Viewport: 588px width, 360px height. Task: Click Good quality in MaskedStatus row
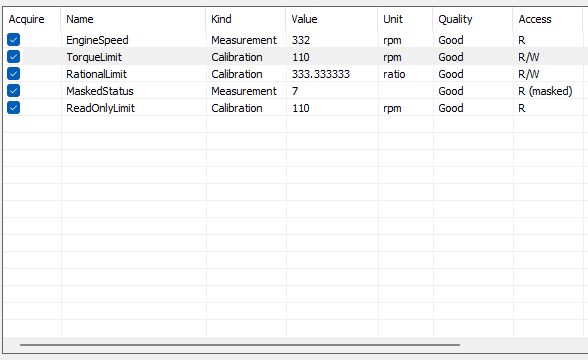(451, 91)
